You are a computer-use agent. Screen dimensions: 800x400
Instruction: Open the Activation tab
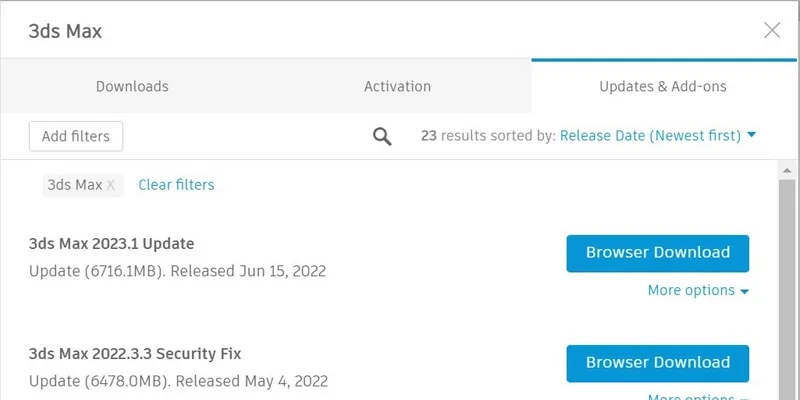(397, 86)
